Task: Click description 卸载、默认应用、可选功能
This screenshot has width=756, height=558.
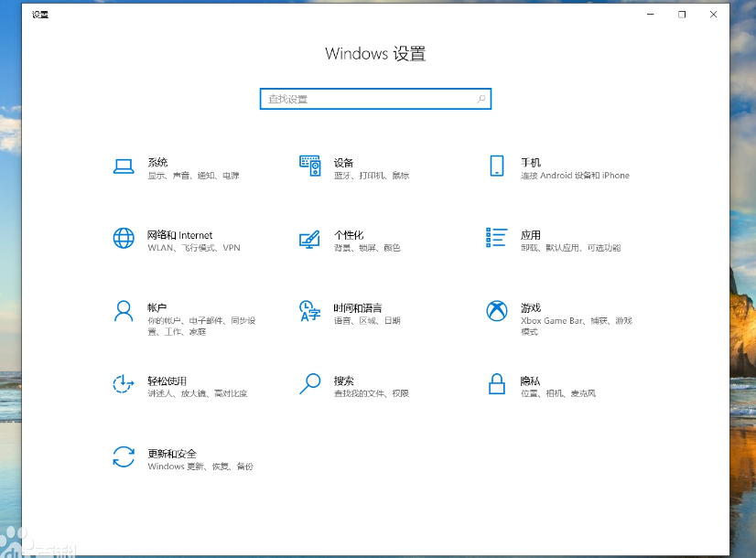Action: pos(571,248)
